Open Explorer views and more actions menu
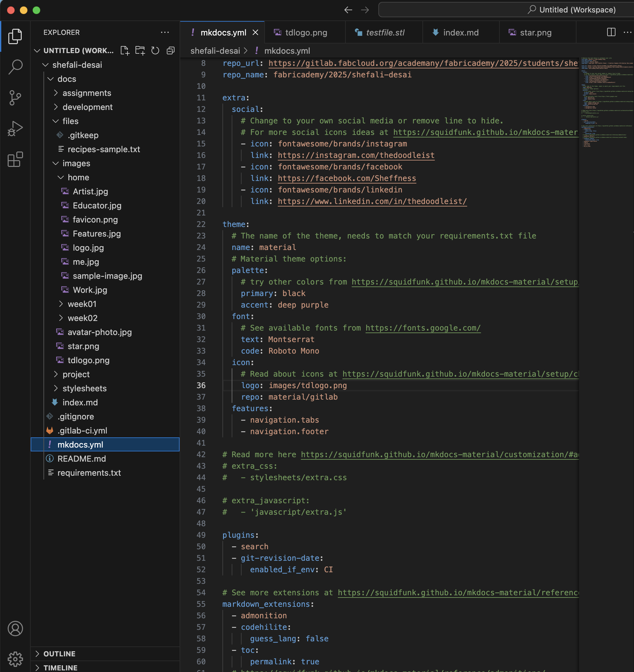This screenshot has height=672, width=634. click(x=165, y=33)
